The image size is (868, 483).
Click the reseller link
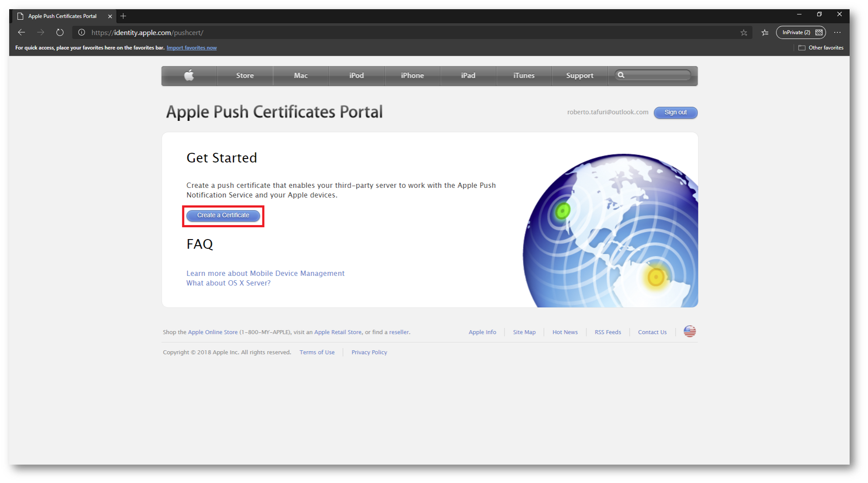pos(399,332)
